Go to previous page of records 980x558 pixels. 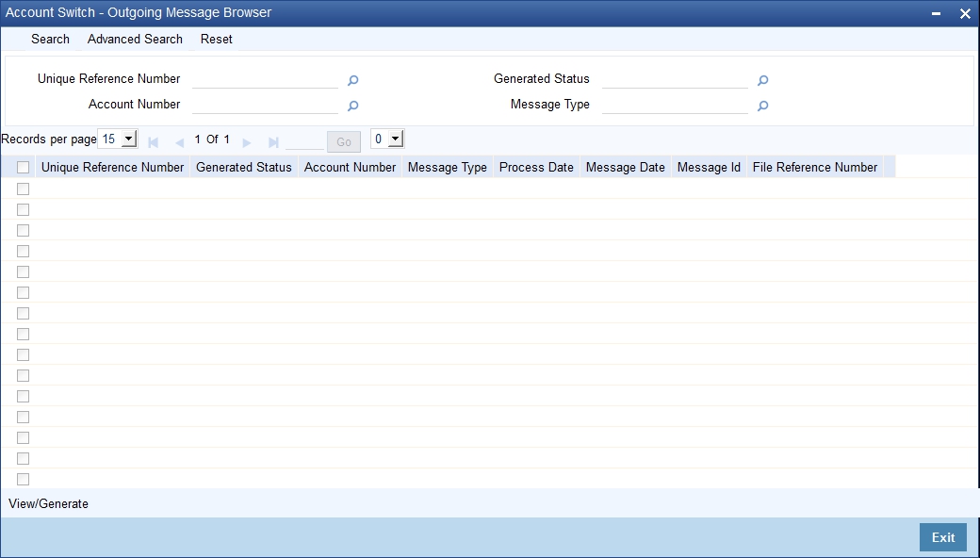[x=179, y=142]
